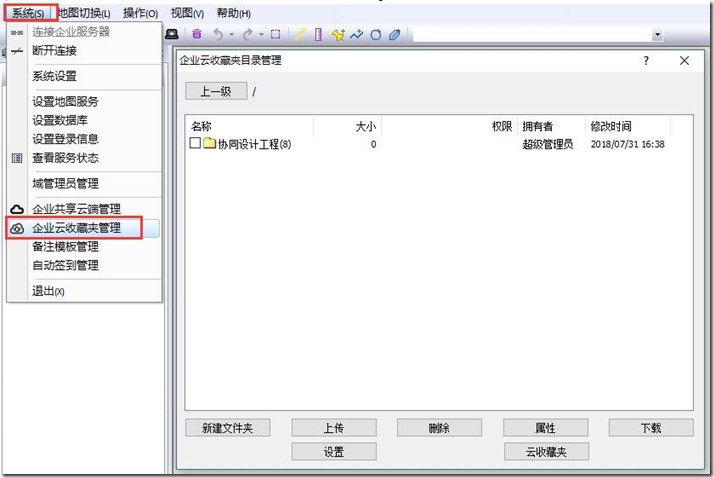Click the 新建文件夹 button
Screen dimensions: 714x478
228,428
